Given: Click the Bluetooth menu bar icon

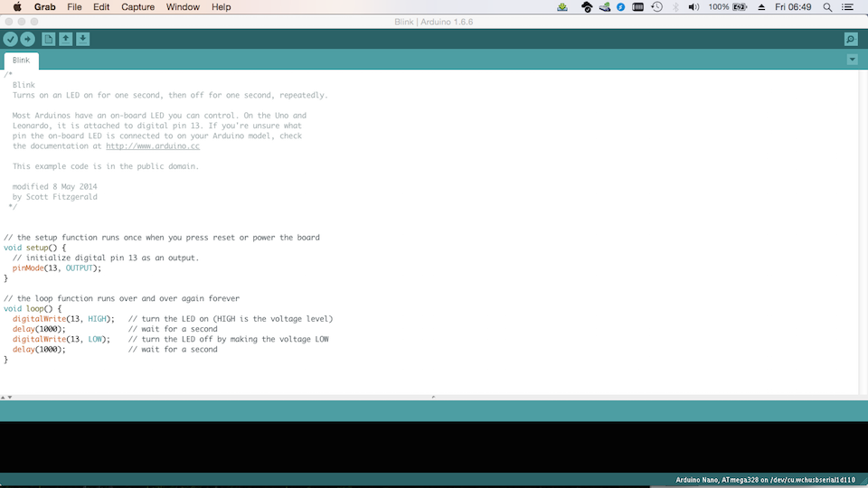Looking at the screenshot, I should 675,7.
